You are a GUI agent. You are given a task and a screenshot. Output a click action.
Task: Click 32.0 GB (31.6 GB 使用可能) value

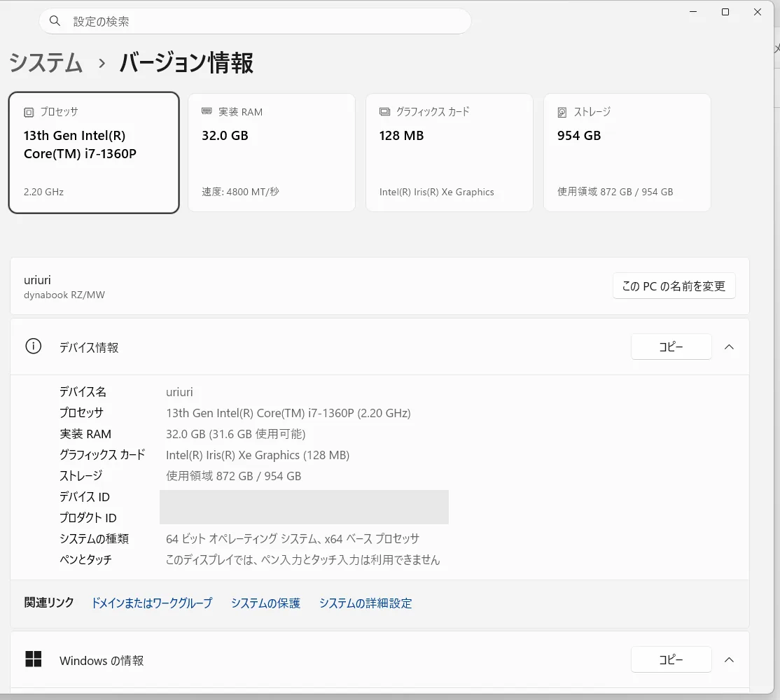[x=236, y=434]
